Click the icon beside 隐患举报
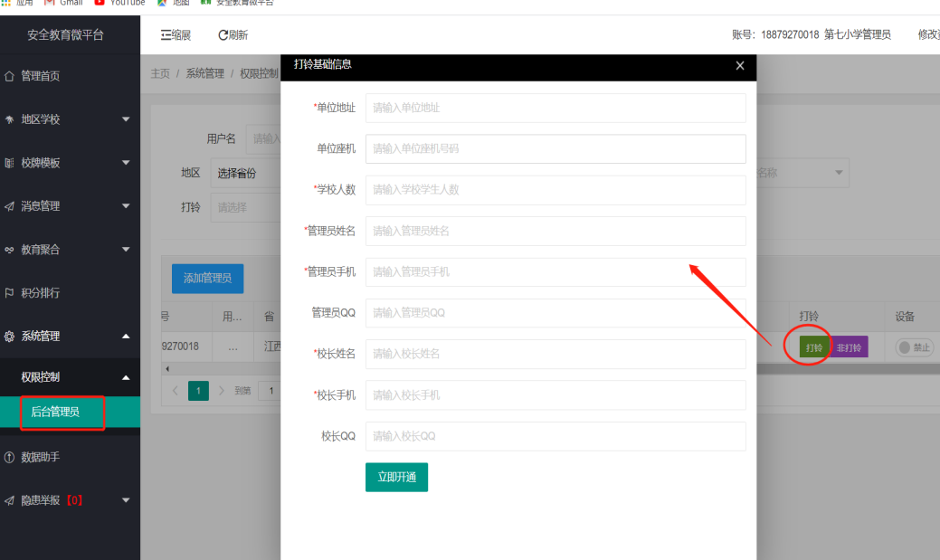 tap(10, 500)
